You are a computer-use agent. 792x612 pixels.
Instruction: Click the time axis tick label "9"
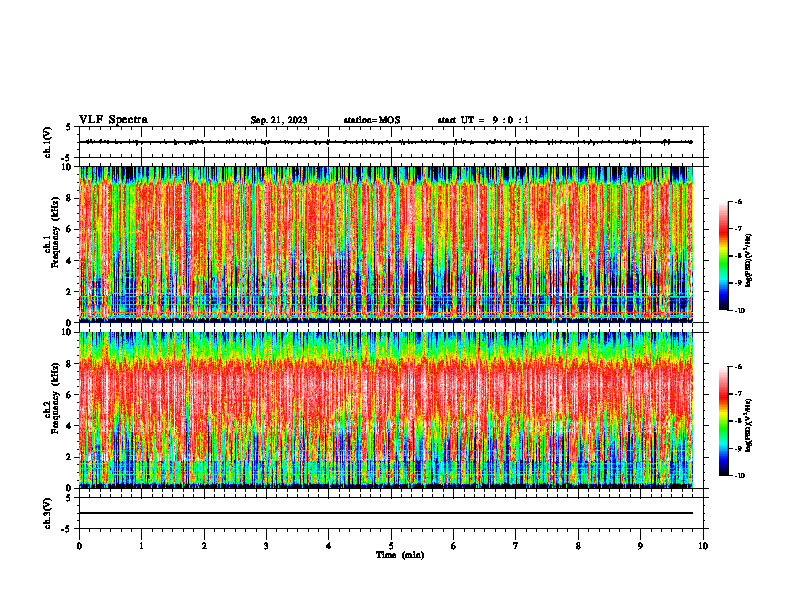(640, 546)
